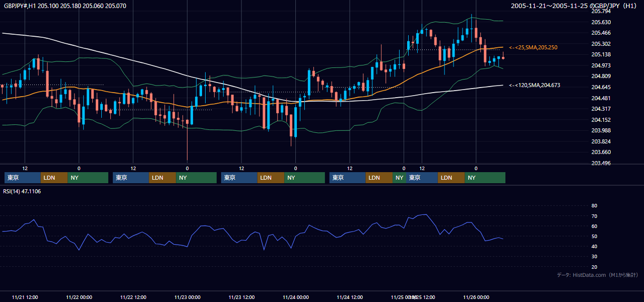
Task: Click price axis value 204.481
Action: coord(601,98)
